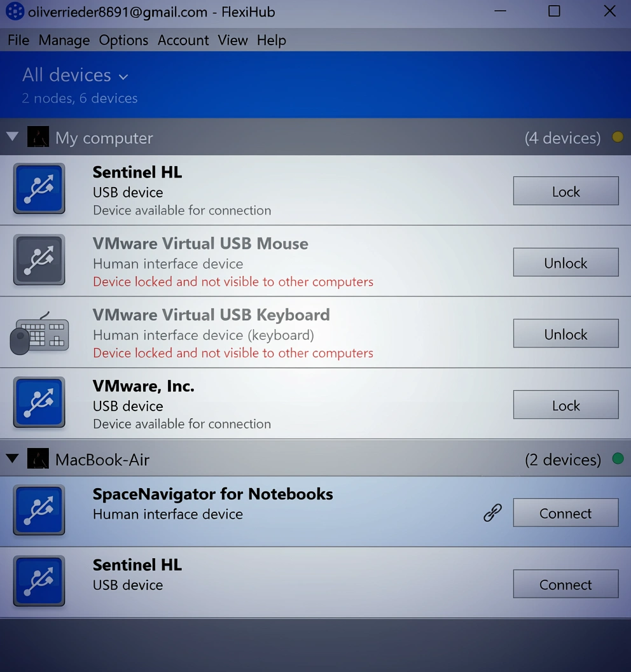This screenshot has width=631, height=672.
Task: Click the VMware, Inc. USB device icon
Action: pos(39,403)
